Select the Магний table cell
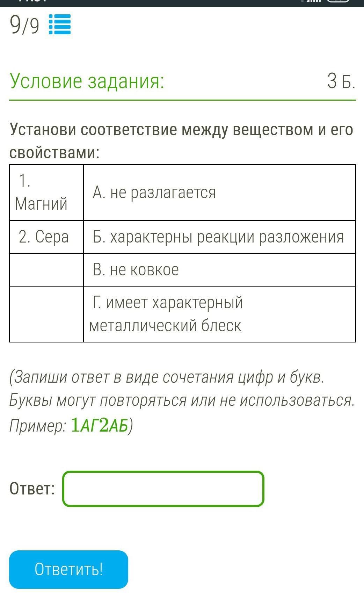Viewport: 364px width, 600px height. point(46,193)
